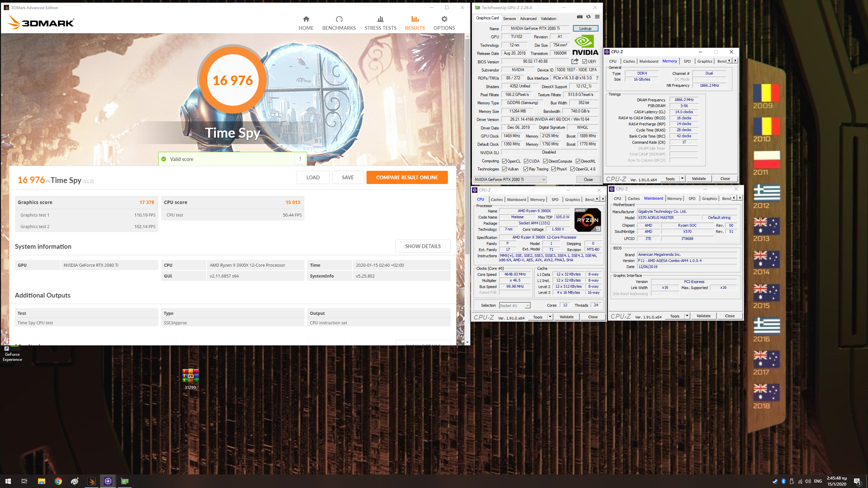Viewport: 868px width, 488px height.
Task: Toggle DirectCompute checkbox in GPU-Z
Action: click(x=545, y=161)
